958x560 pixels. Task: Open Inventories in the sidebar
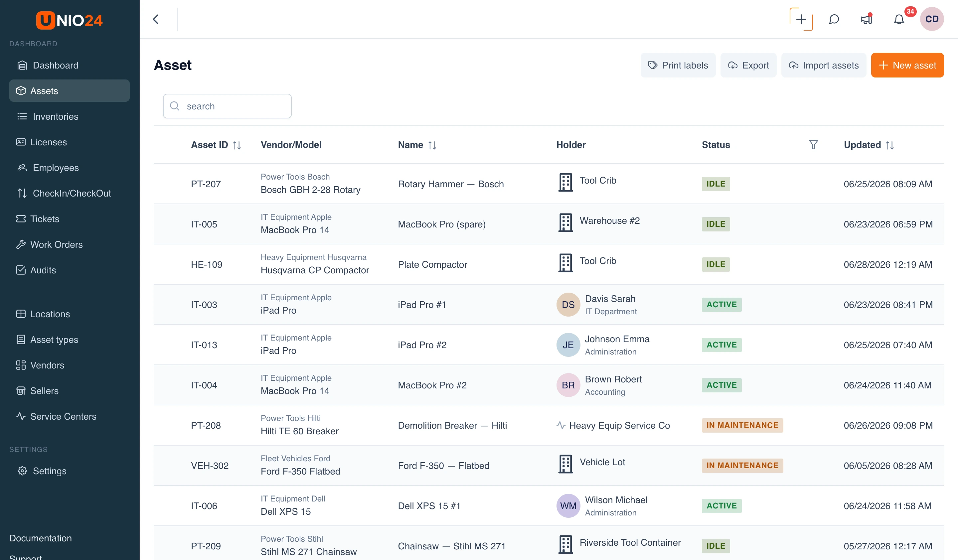pos(69,117)
